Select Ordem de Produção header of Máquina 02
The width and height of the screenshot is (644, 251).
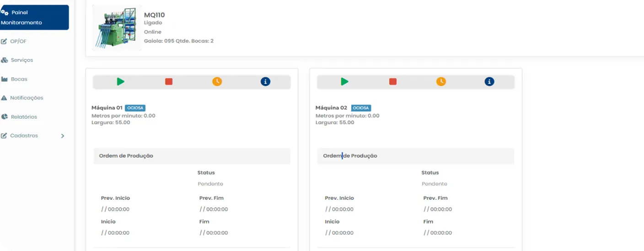coord(350,156)
